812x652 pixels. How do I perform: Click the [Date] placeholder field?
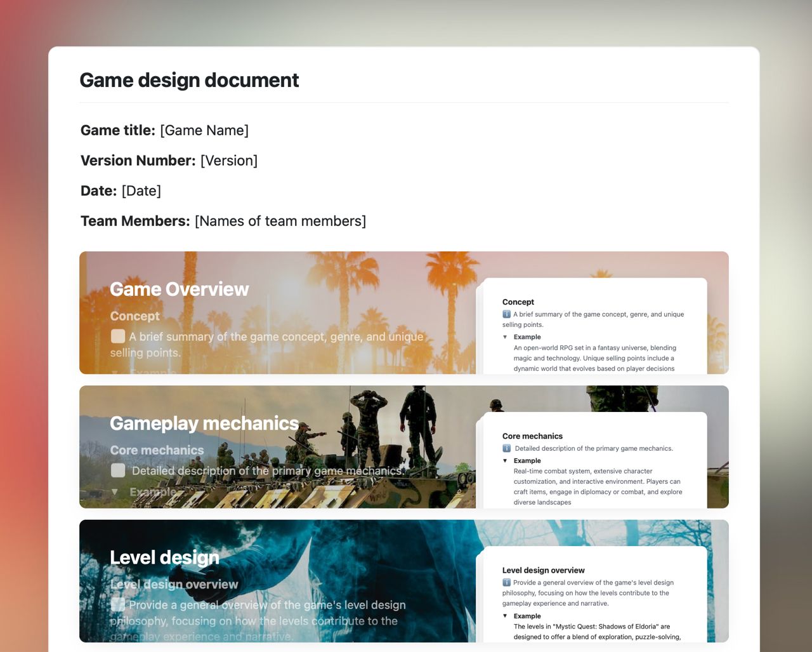[141, 190]
